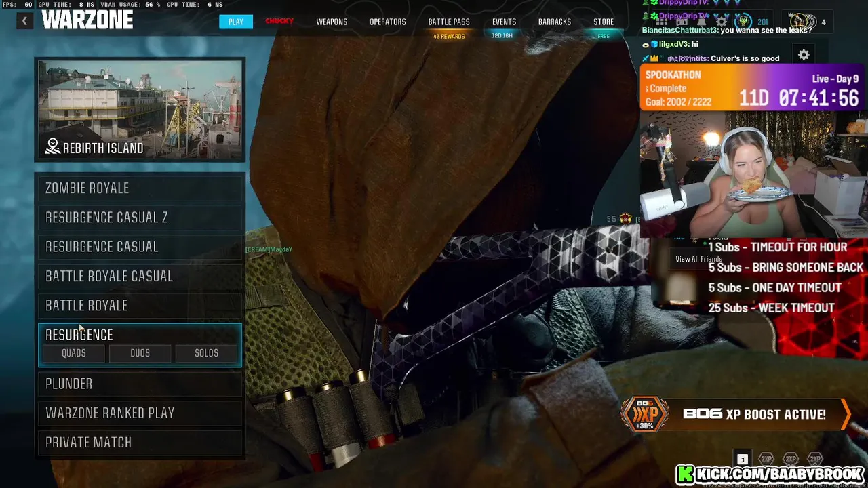Open PRIVATE MATCH

140,442
